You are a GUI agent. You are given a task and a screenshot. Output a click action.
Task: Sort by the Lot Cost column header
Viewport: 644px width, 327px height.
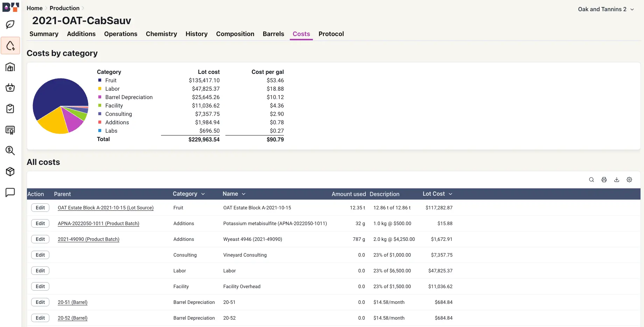[434, 194]
